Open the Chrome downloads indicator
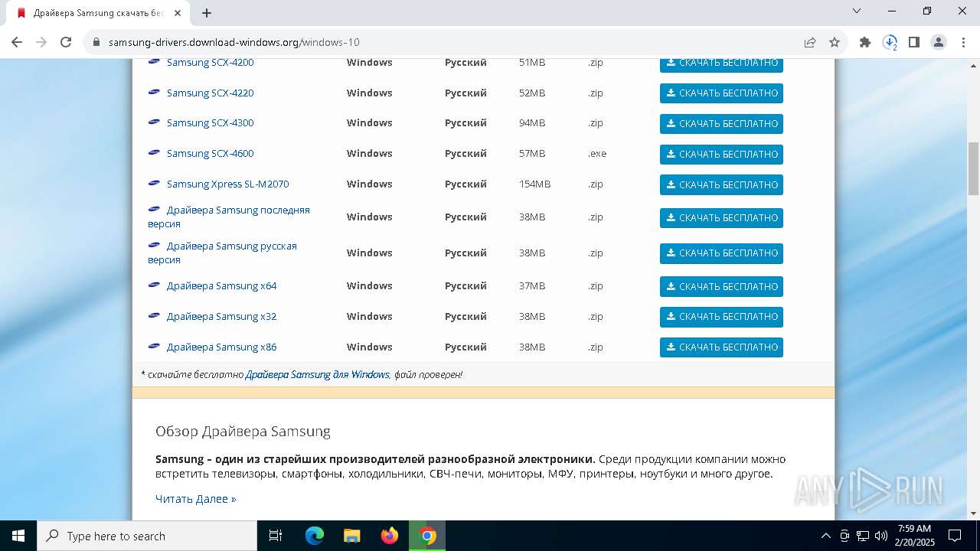This screenshot has height=551, width=980. click(890, 42)
